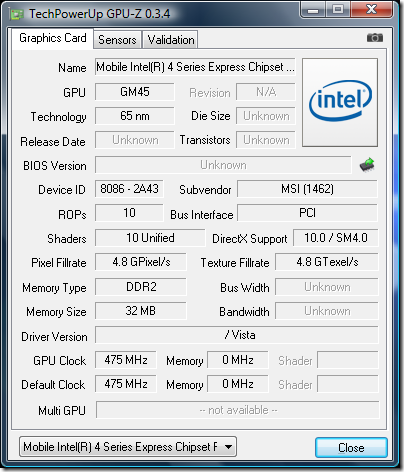Image resolution: width=404 pixels, height=472 pixels.
Task: Click the ROPs field showing 10
Action: [129, 213]
